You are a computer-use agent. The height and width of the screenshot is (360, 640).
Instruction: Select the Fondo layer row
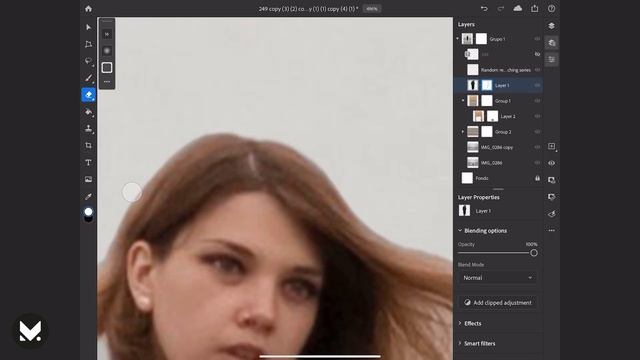pos(498,178)
